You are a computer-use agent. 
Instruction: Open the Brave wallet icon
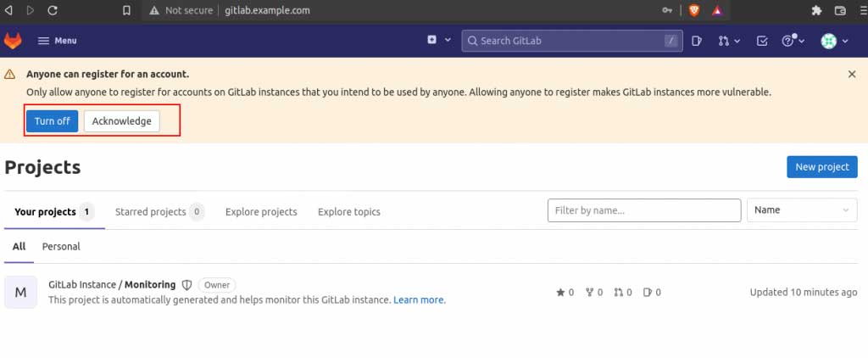[840, 11]
